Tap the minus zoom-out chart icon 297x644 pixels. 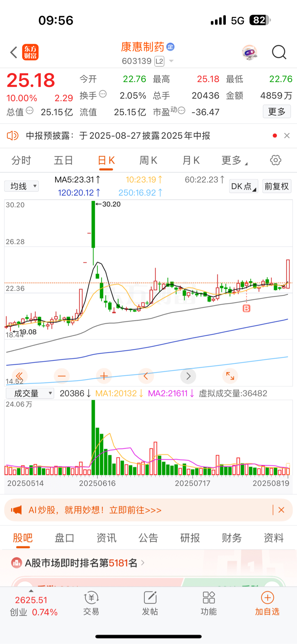coord(61,376)
